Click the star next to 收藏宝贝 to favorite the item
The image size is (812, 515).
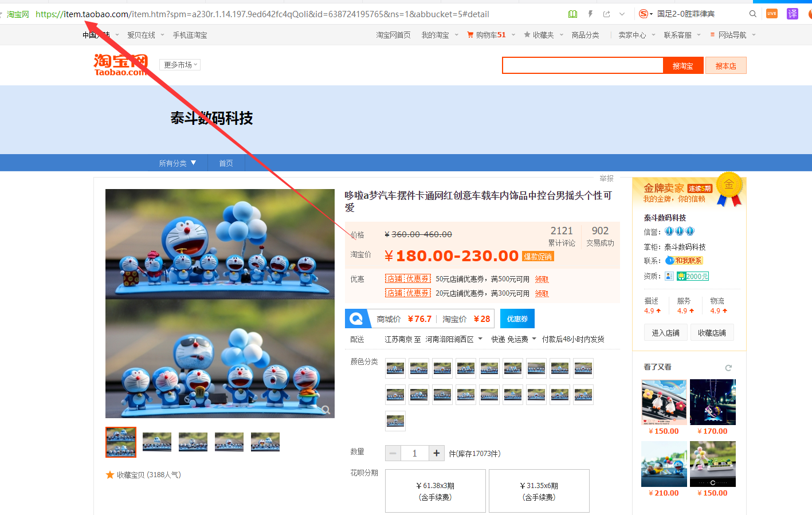click(110, 475)
